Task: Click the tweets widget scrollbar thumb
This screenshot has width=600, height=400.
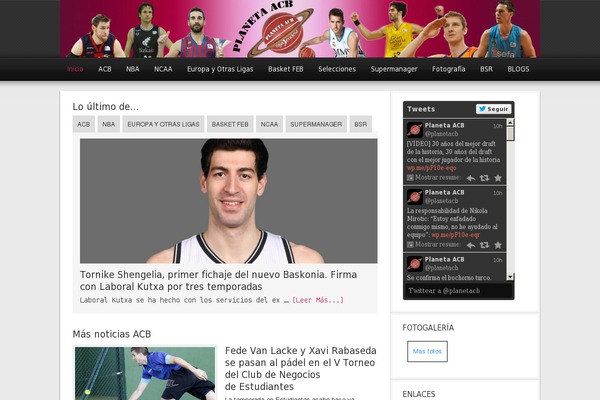Action: pyautogui.click(x=510, y=134)
